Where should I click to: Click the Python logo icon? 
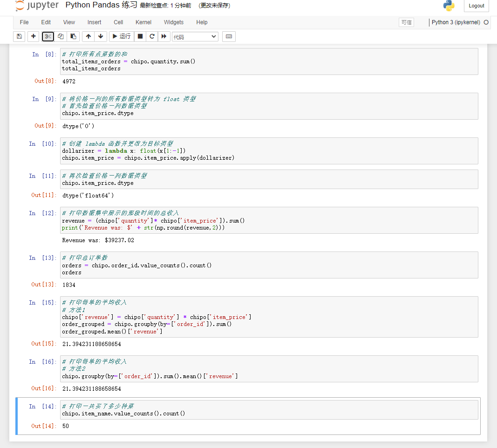[x=449, y=6]
